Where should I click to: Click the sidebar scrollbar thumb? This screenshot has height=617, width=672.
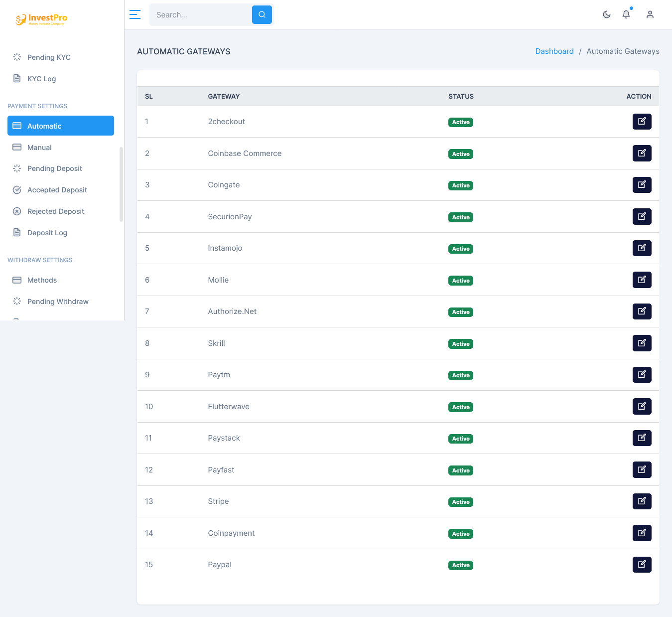(x=121, y=184)
